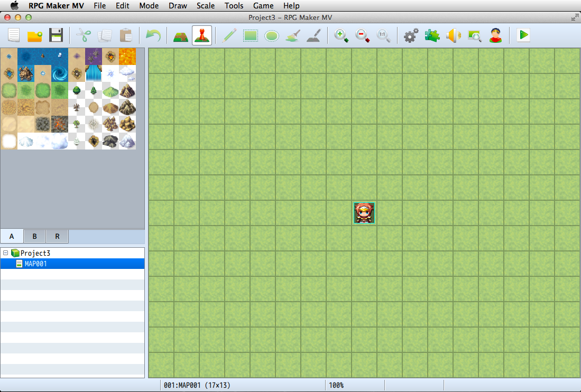Switch to tileset tab R
581x392 pixels.
point(57,237)
